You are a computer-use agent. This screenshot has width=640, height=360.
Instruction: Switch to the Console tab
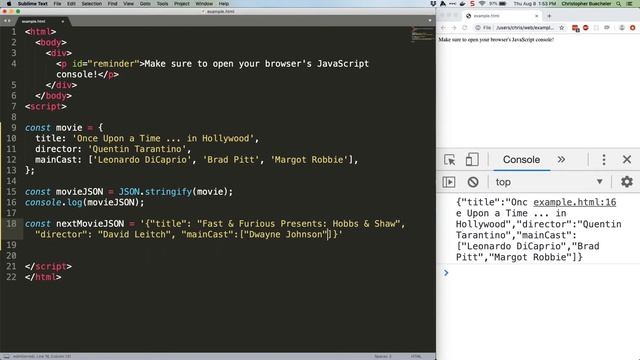[521, 160]
